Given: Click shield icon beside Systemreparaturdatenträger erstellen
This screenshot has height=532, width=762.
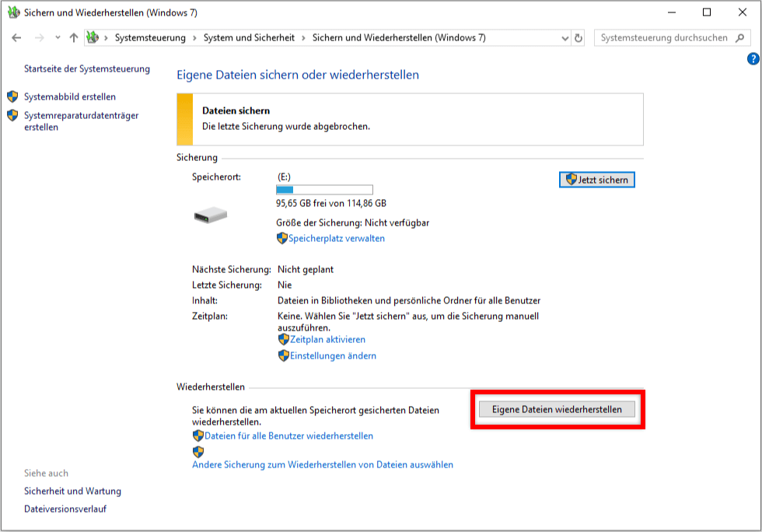Looking at the screenshot, I should pyautogui.click(x=12, y=115).
